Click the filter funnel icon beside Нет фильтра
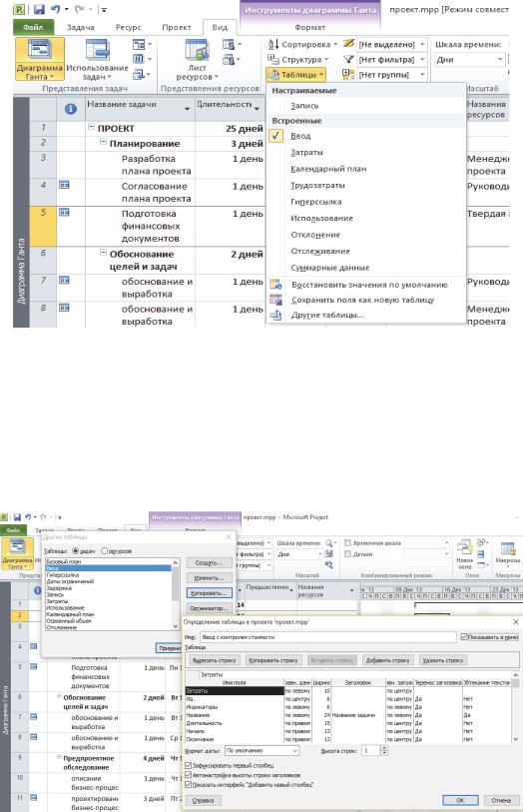The image size is (523, 812). 348,60
